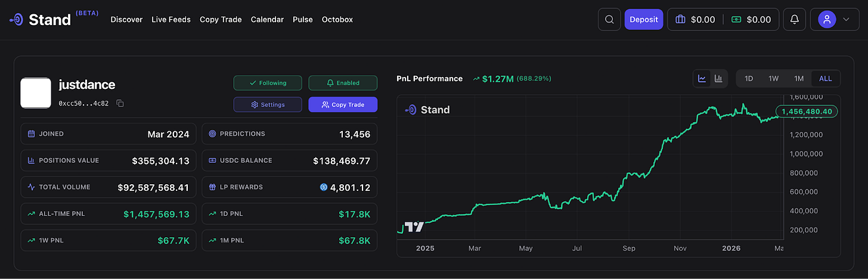Click the $67.8K 1M PNL value
This screenshot has width=868, height=279.
pyautogui.click(x=355, y=240)
